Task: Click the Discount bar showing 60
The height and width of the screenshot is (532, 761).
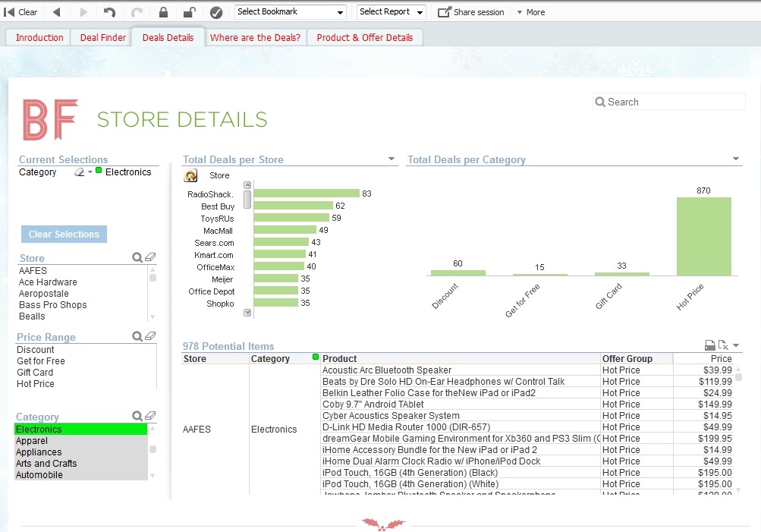Action: (458, 272)
